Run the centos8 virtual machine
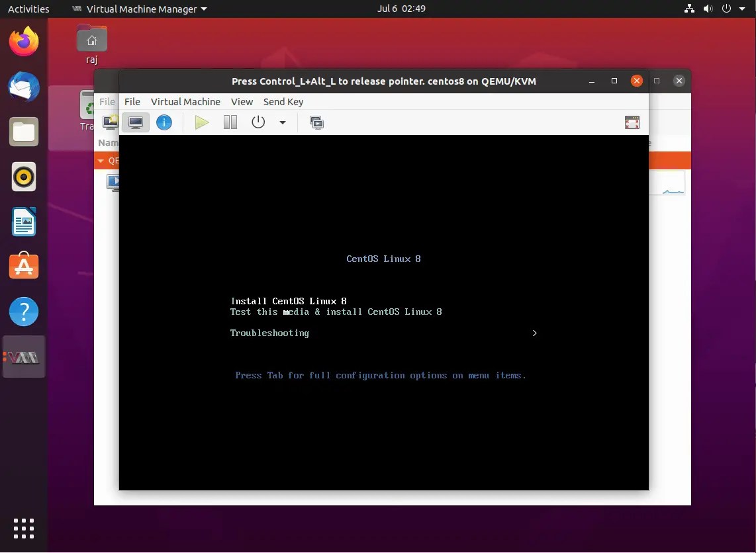Viewport: 756px width, 553px height. pyautogui.click(x=201, y=122)
